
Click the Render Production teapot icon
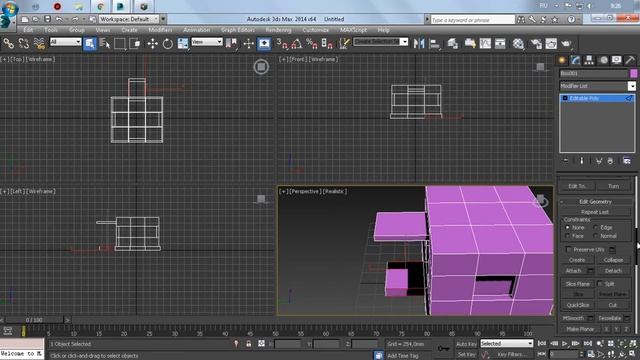point(566,43)
